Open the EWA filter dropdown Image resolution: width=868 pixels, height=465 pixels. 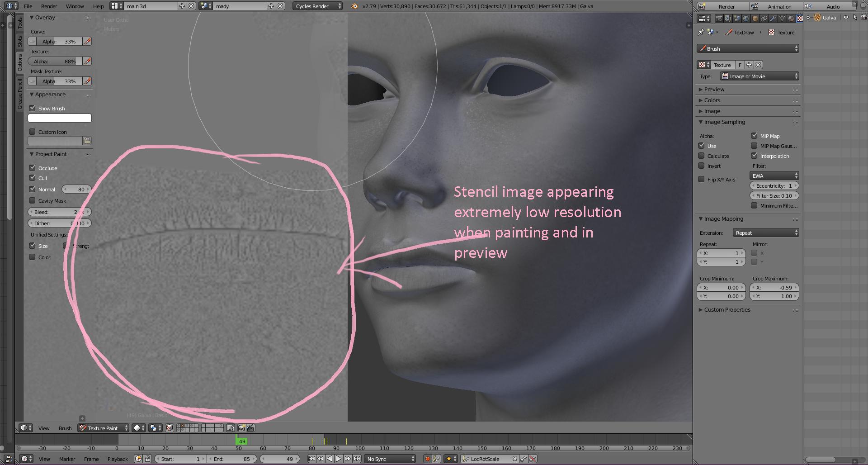tap(774, 176)
